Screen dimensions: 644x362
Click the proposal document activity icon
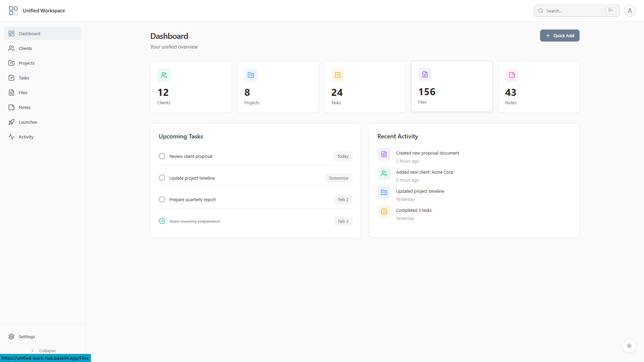(384, 154)
